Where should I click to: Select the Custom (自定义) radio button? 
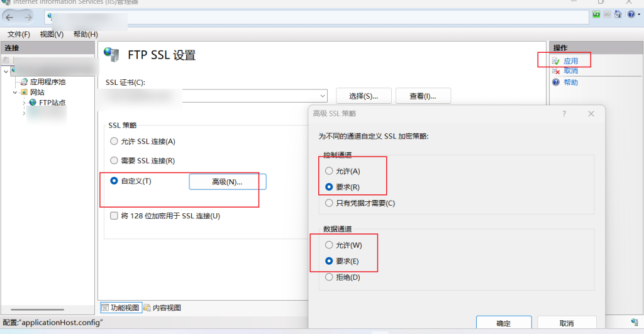pos(114,181)
